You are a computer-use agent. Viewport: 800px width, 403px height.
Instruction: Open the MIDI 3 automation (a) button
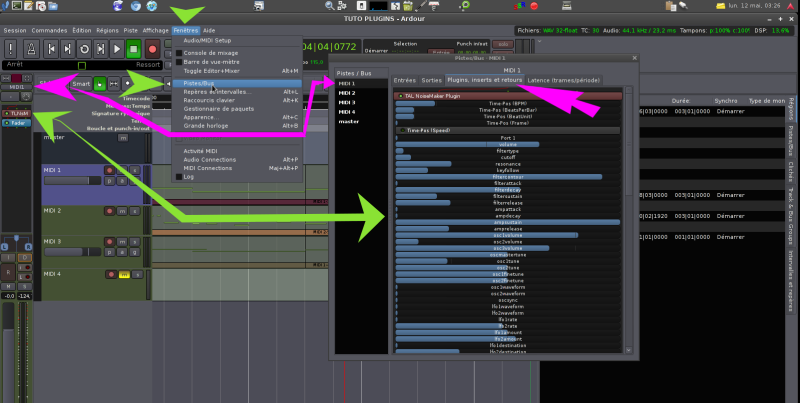122,252
